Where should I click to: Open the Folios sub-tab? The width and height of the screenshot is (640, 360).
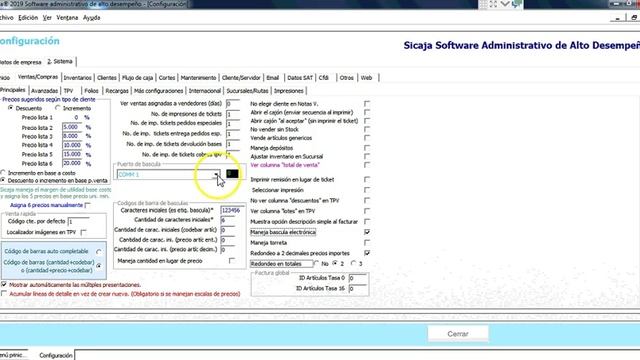coord(91,91)
